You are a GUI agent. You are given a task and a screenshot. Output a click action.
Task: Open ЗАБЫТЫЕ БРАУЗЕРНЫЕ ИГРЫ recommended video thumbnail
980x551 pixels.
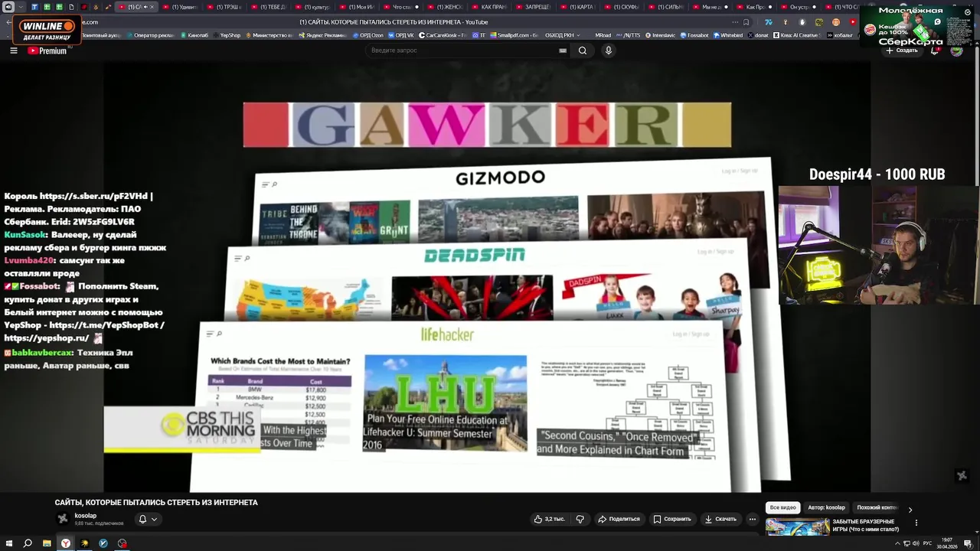(x=797, y=527)
